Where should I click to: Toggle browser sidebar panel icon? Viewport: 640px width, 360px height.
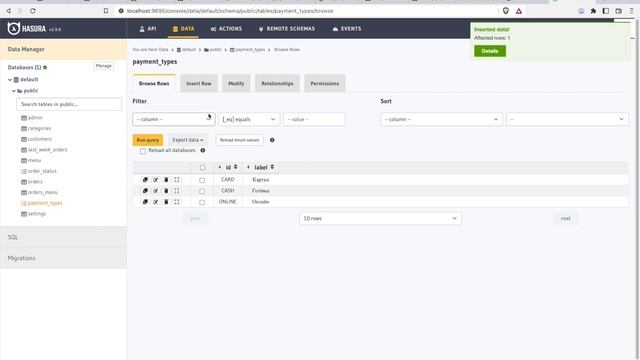pyautogui.click(x=606, y=11)
